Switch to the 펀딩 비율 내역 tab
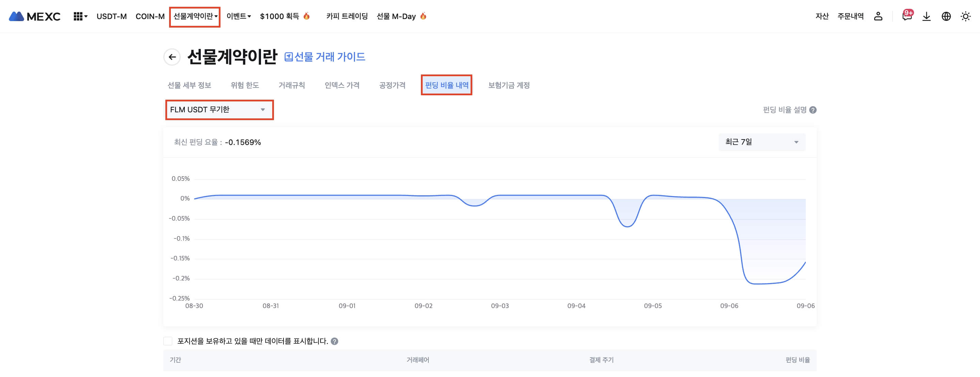 [447, 85]
